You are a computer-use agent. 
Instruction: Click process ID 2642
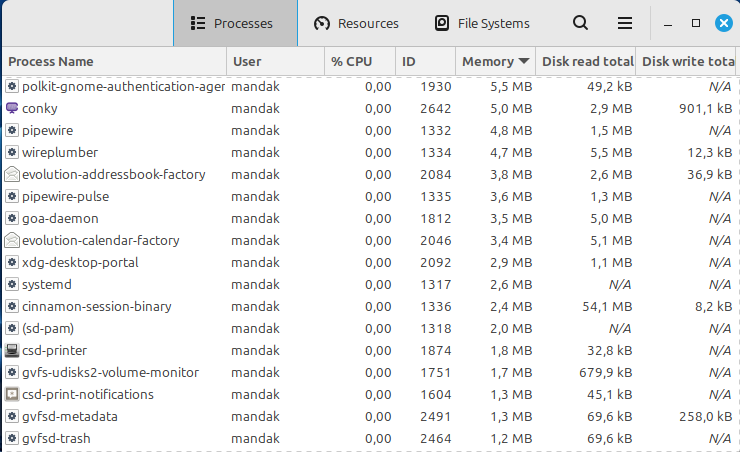[x=436, y=109]
